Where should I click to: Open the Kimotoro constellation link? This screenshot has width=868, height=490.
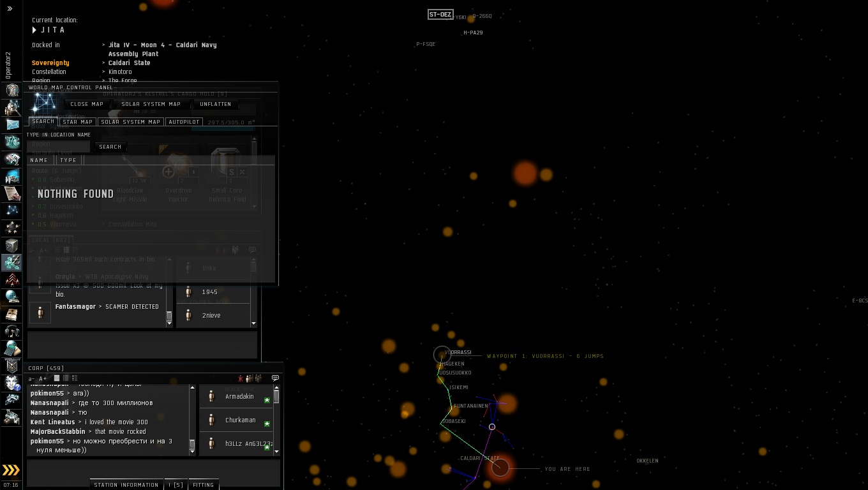(x=120, y=71)
